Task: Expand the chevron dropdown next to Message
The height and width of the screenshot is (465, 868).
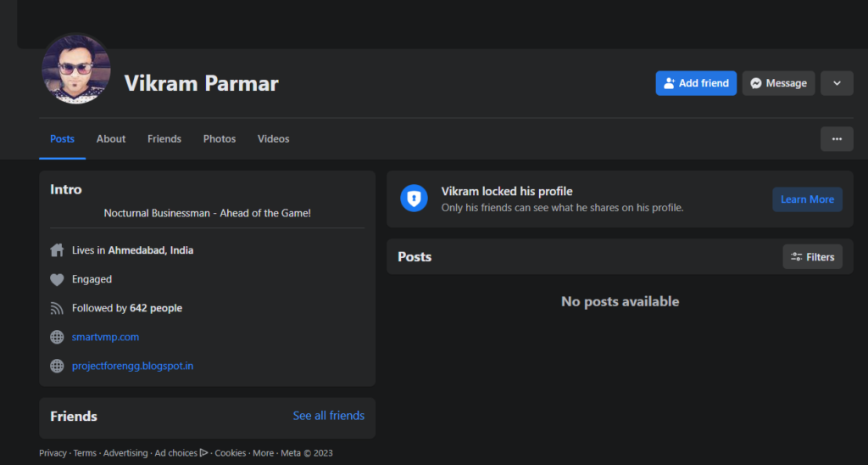Action: 837,83
